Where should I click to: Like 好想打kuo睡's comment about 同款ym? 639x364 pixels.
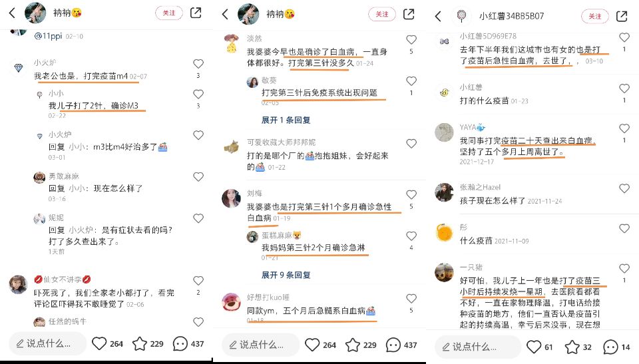(411, 299)
